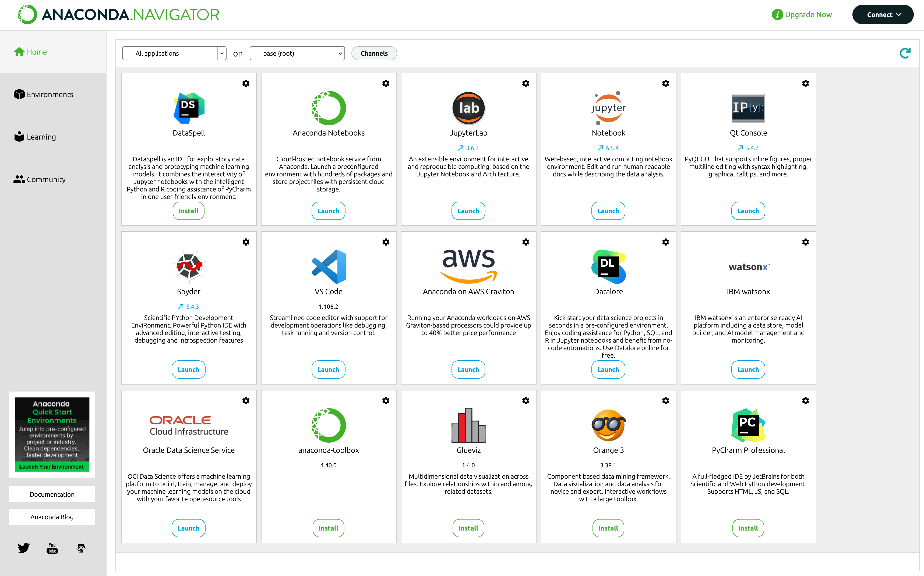
Task: Open the Twitter icon in sidebar
Action: coord(24,548)
